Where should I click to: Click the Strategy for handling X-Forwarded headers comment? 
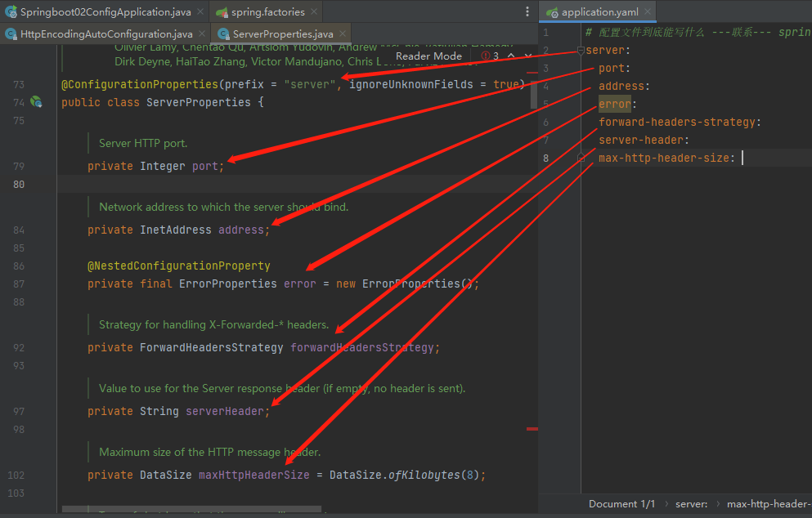coord(214,325)
